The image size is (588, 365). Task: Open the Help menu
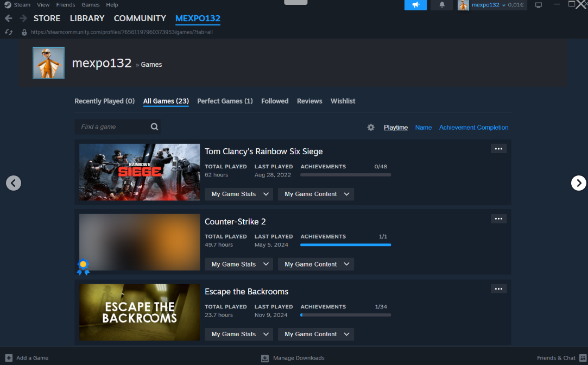pyautogui.click(x=112, y=5)
